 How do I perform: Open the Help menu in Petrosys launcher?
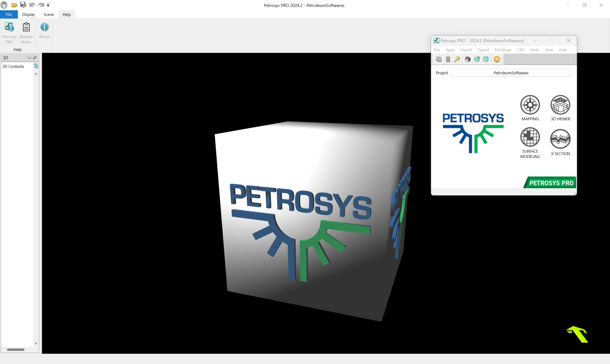pyautogui.click(x=563, y=50)
